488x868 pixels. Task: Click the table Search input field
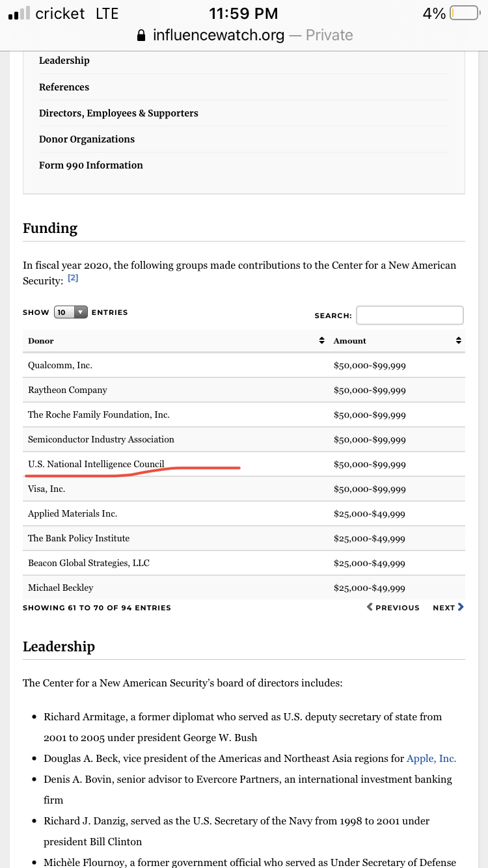click(x=410, y=315)
